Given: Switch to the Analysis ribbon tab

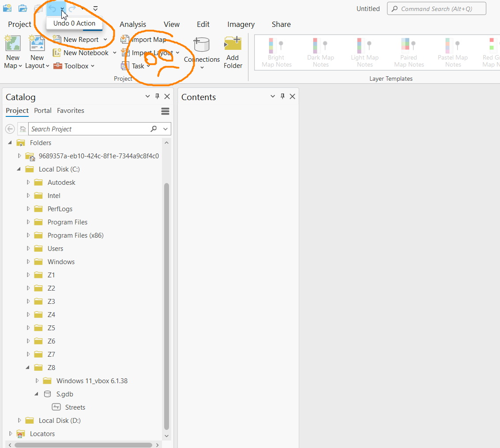Looking at the screenshot, I should click(132, 24).
